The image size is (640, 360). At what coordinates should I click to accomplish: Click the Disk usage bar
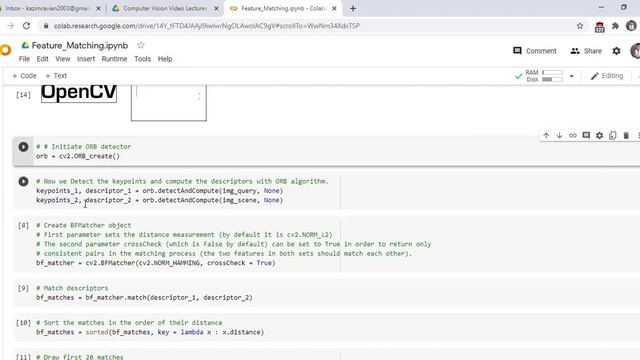[552, 80]
